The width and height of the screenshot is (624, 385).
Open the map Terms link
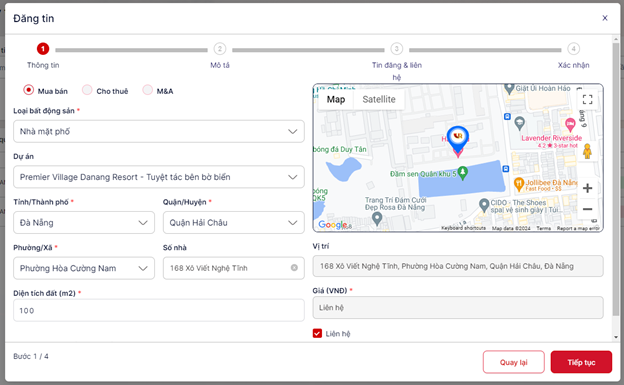pos(543,228)
